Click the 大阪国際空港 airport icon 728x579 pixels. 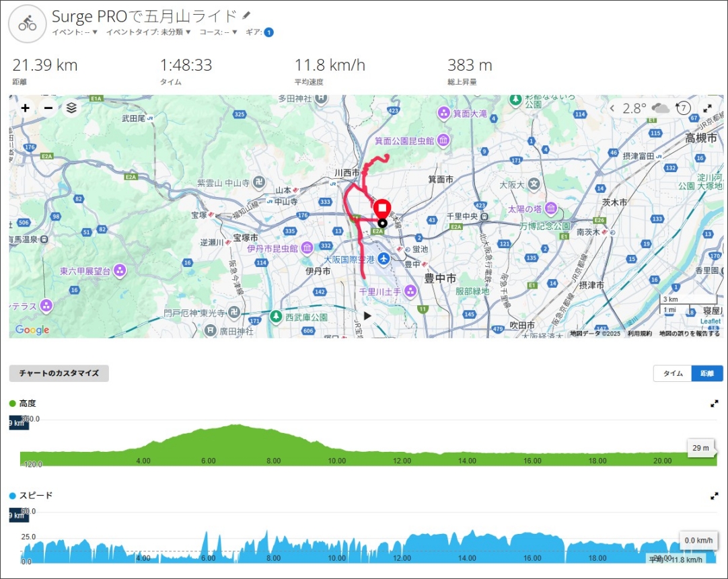coord(384,259)
